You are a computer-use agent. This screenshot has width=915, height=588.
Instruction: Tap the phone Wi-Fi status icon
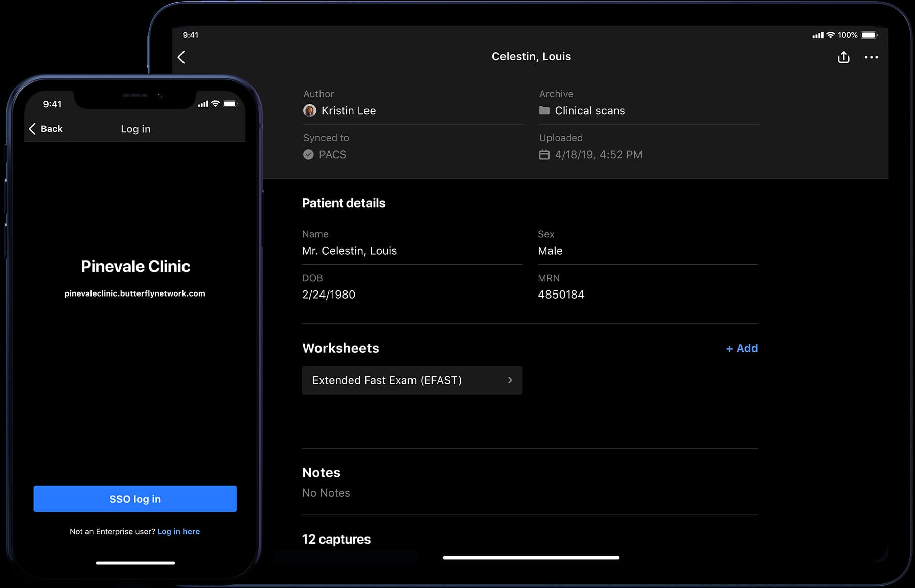tap(215, 104)
